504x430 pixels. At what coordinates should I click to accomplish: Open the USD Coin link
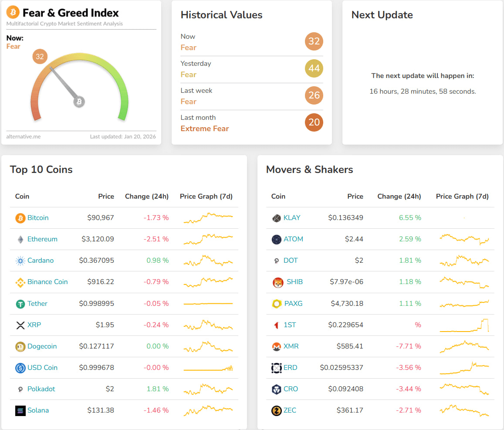[x=42, y=368]
